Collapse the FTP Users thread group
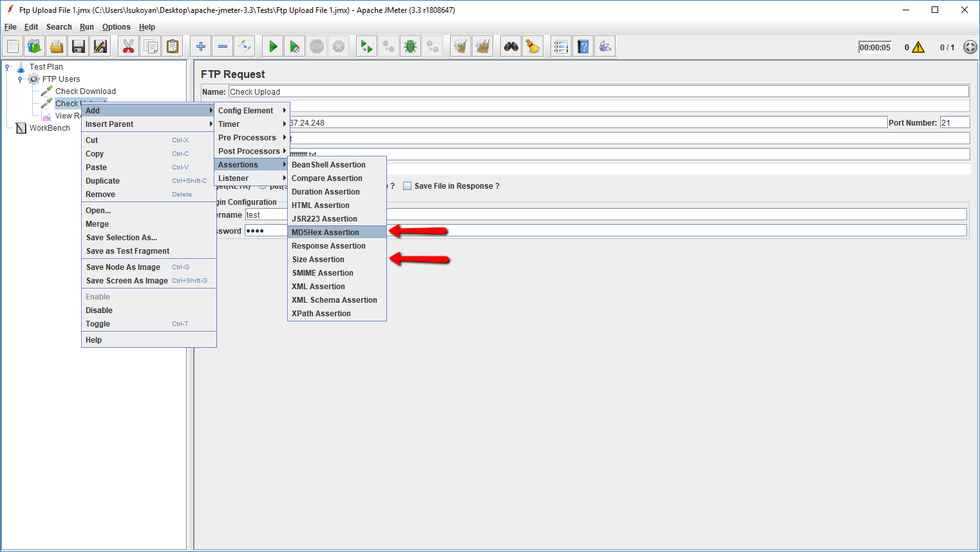980x552 pixels. pyautogui.click(x=21, y=79)
